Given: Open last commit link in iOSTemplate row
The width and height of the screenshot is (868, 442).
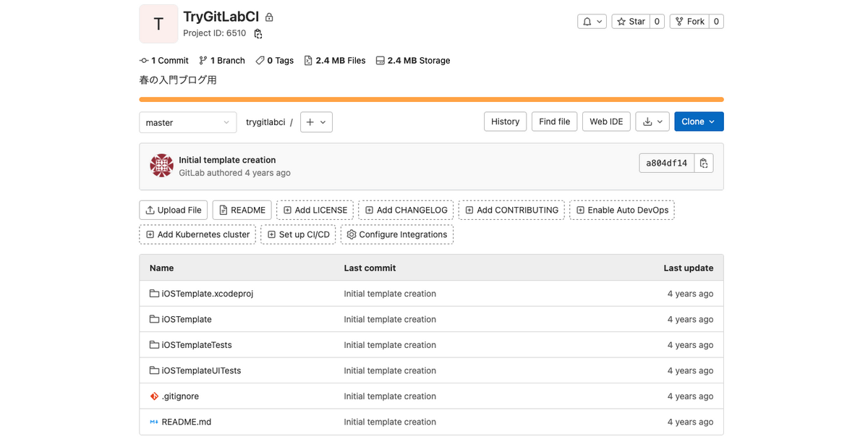Looking at the screenshot, I should tap(390, 319).
